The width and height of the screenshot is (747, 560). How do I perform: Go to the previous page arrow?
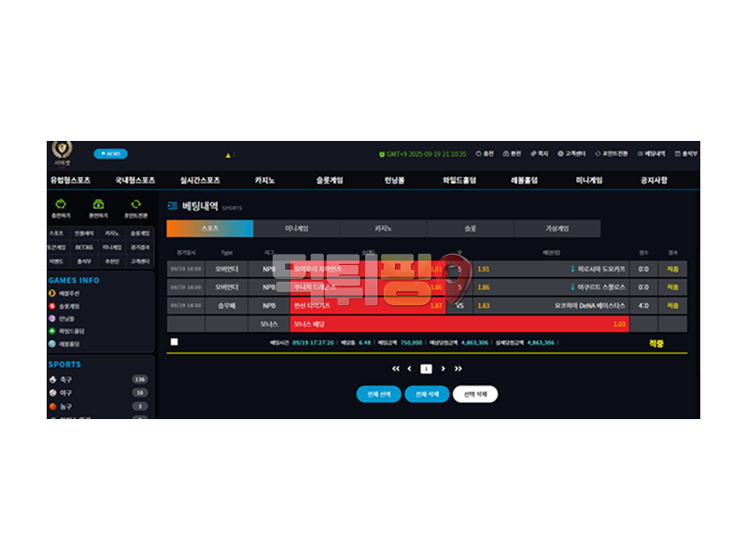pyautogui.click(x=409, y=369)
